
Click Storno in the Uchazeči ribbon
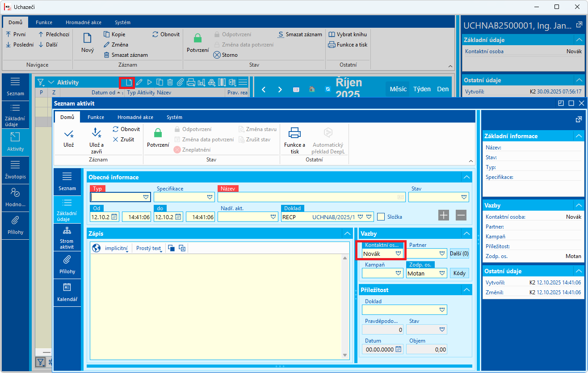tap(225, 55)
